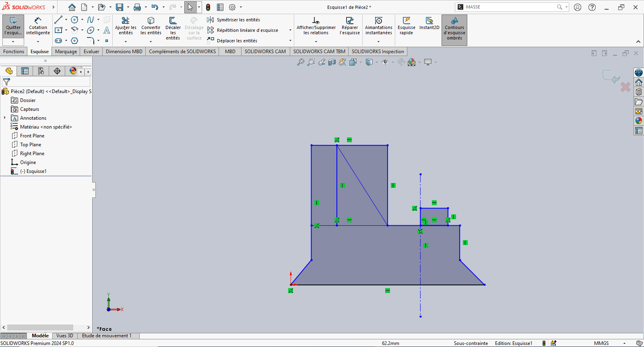Click the polygon sketch tool icon
This screenshot has height=347, width=644.
pos(74,41)
